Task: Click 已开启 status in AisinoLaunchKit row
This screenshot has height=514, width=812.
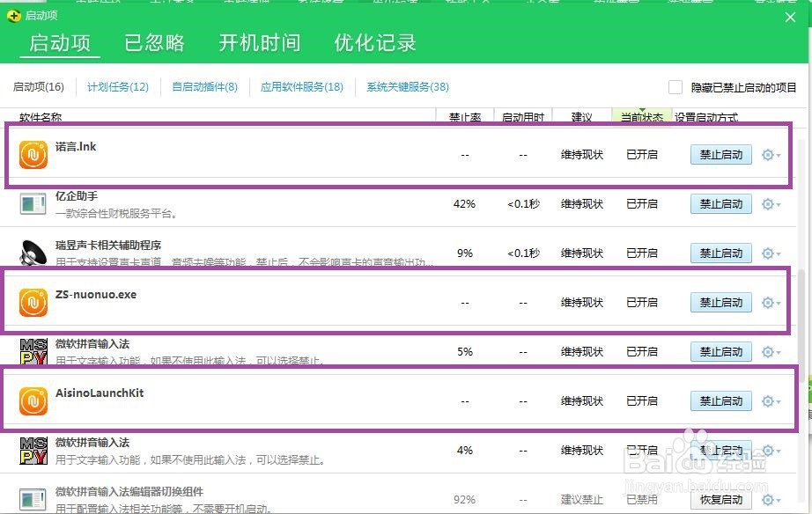Action: [642, 401]
